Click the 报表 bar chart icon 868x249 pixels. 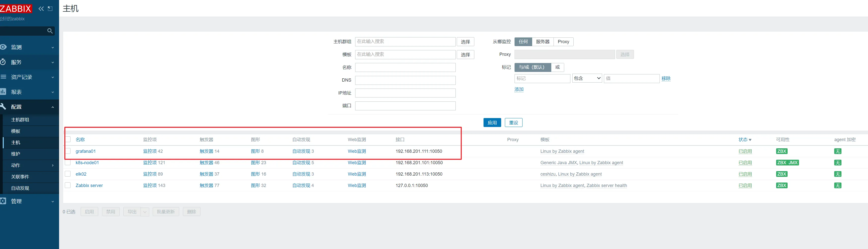pyautogui.click(x=3, y=92)
